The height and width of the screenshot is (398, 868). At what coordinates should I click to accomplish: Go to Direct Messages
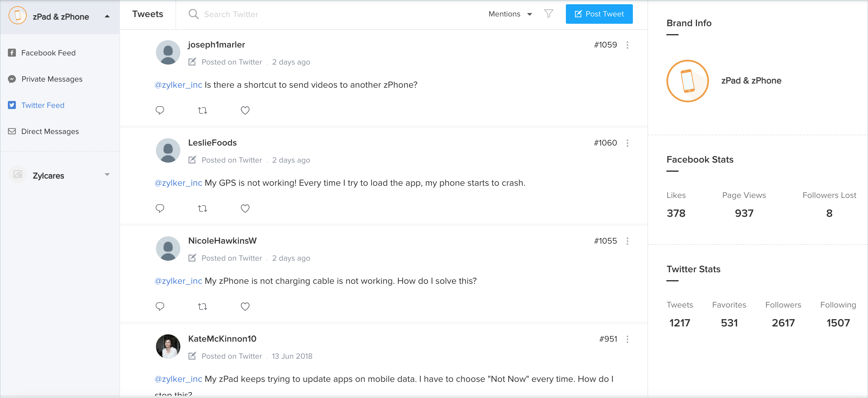tap(50, 132)
